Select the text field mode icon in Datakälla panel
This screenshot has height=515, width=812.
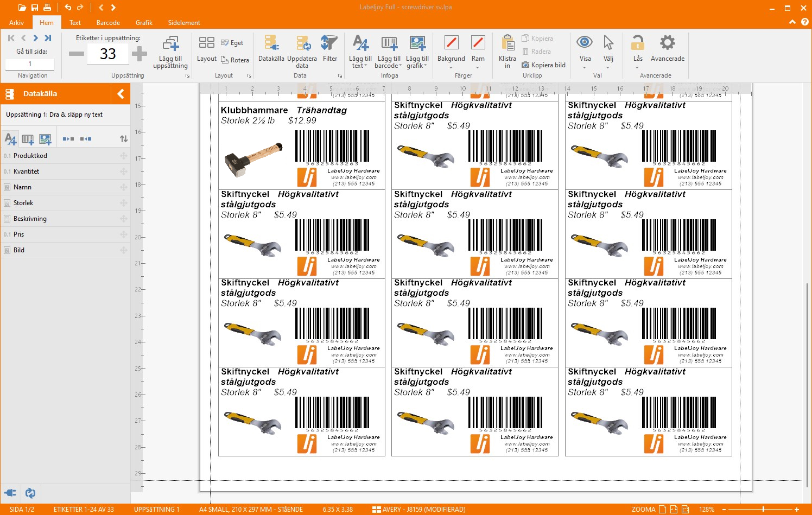coord(10,139)
